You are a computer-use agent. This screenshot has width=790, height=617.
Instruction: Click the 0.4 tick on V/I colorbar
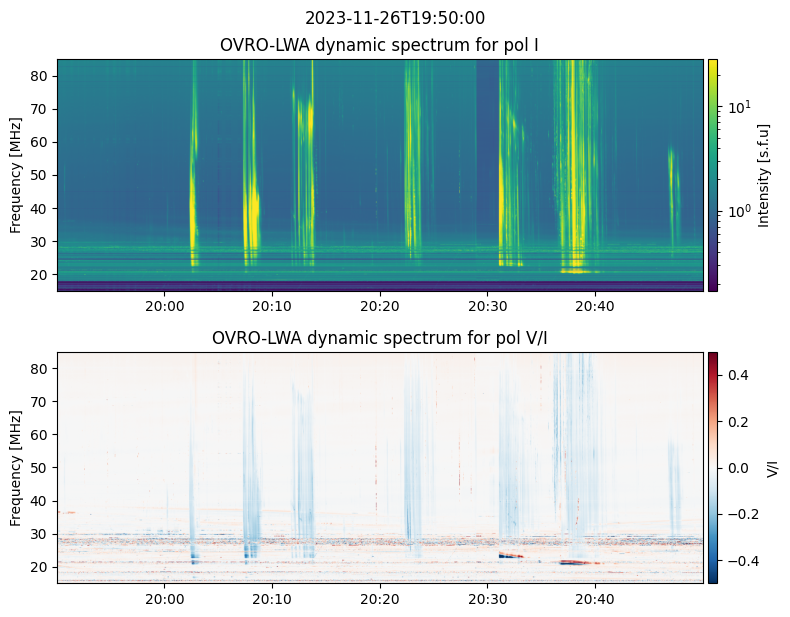point(736,374)
